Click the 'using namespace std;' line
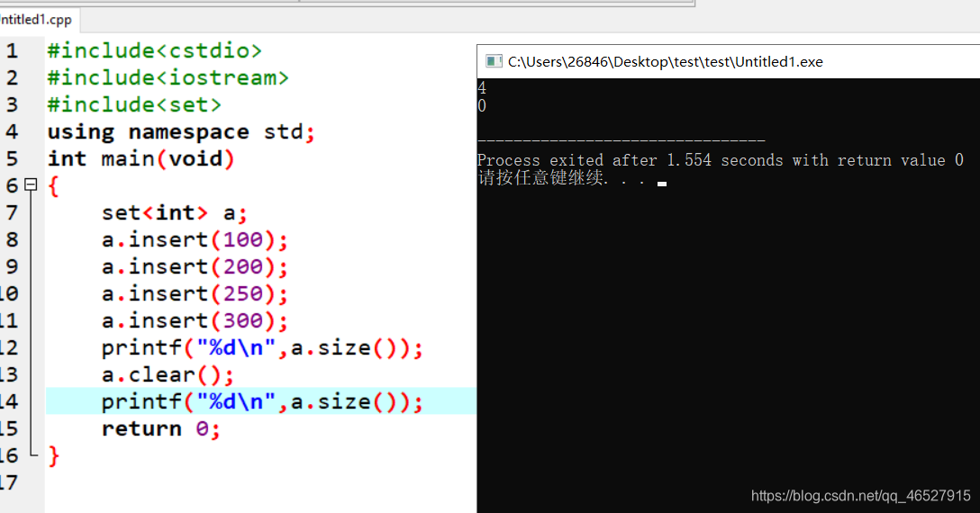Screen dimensions: 980x513 pyautogui.click(x=181, y=132)
